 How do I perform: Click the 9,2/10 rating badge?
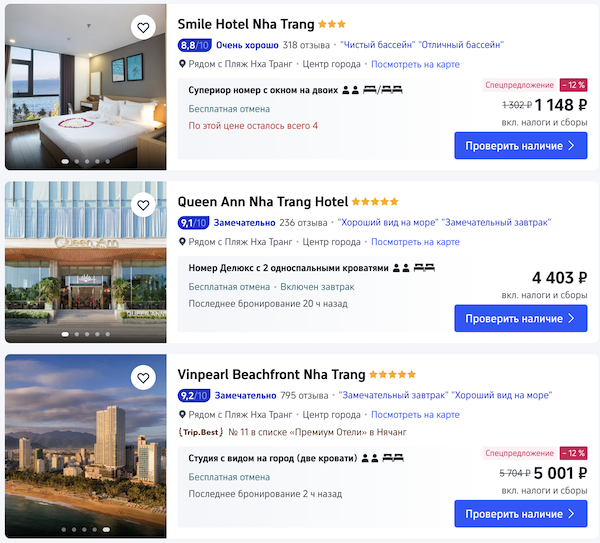194,395
